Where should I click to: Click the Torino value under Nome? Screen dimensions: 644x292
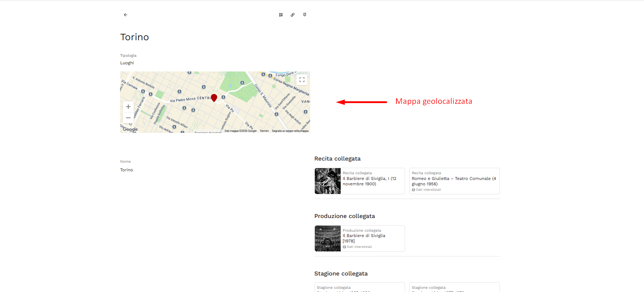(126, 170)
